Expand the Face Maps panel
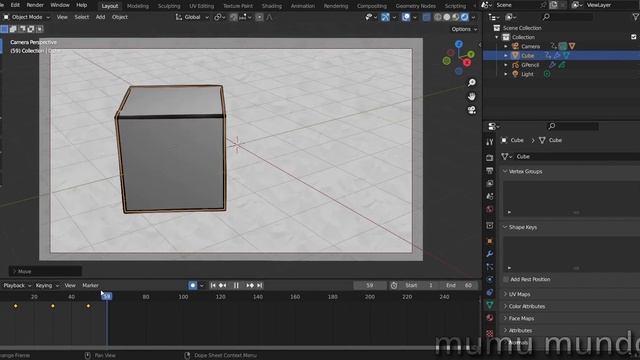This screenshot has width=640, height=360. (x=505, y=318)
